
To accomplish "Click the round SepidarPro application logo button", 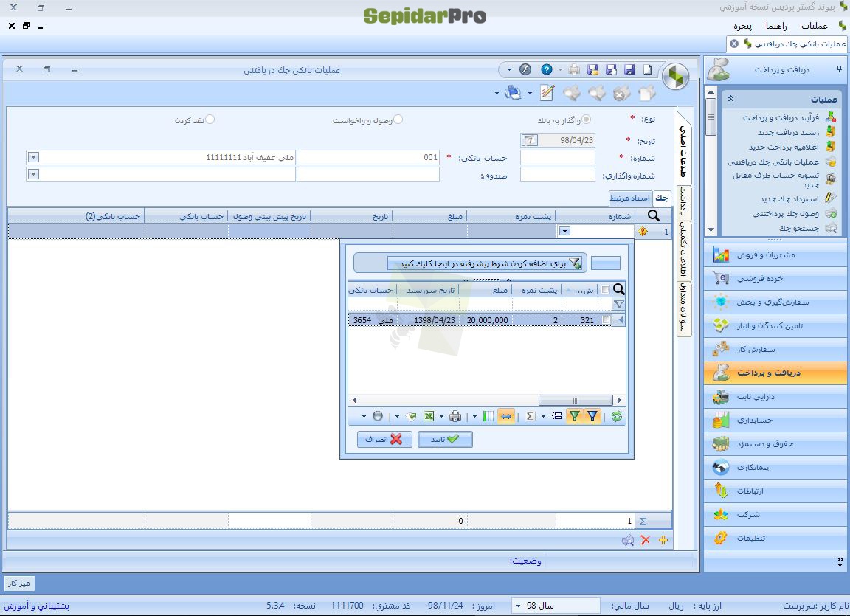I will click(675, 77).
